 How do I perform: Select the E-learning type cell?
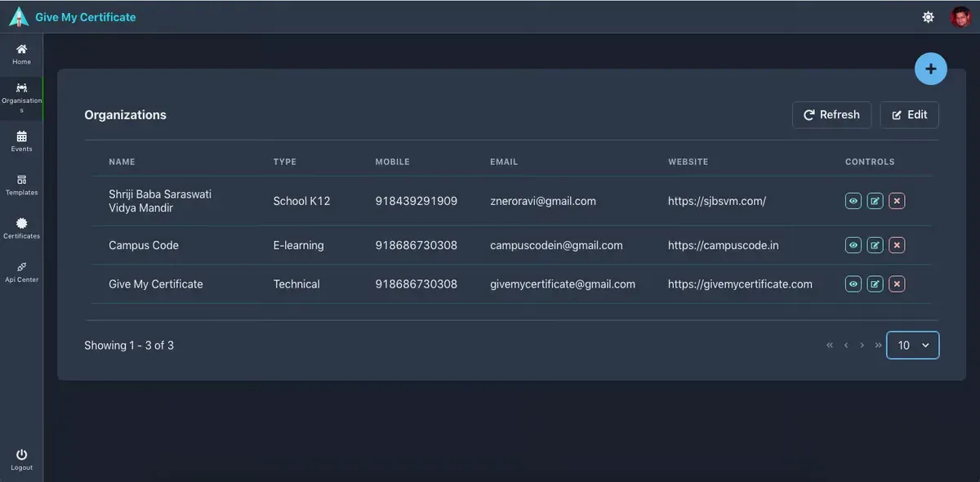pos(298,245)
